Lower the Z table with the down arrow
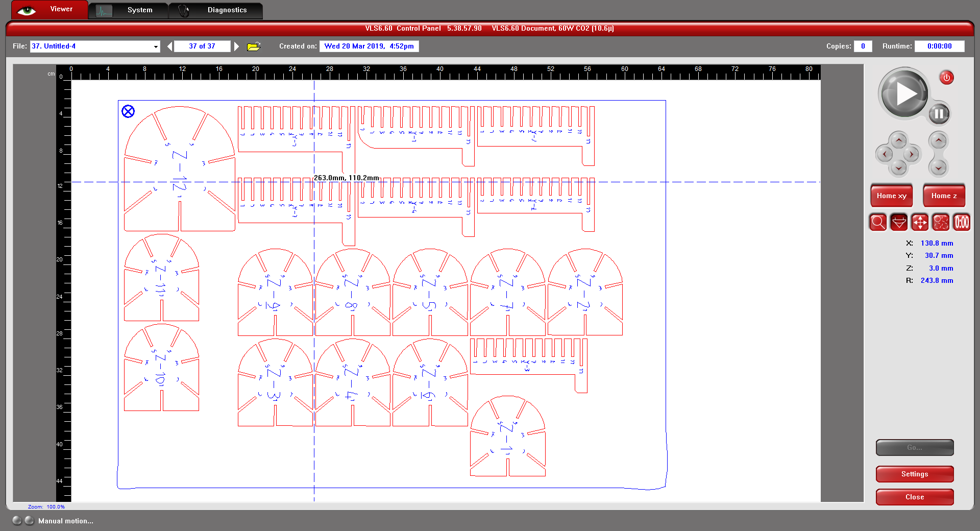The image size is (980, 531). (x=938, y=167)
